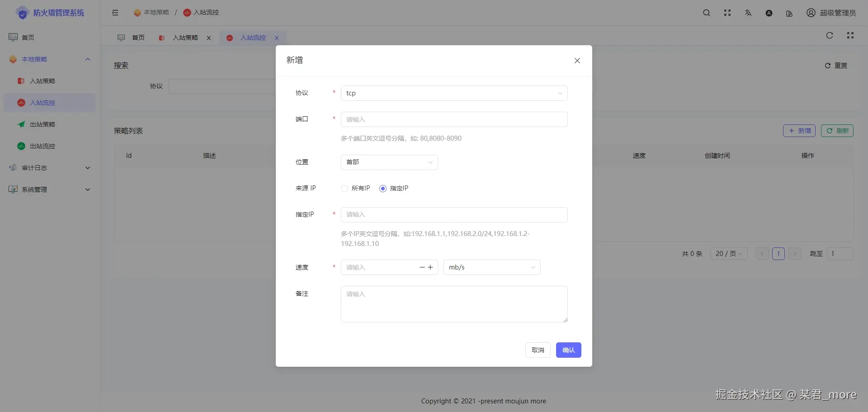This screenshot has width=868, height=412.
Task: Close the 入站策略 tab
Action: click(209, 38)
